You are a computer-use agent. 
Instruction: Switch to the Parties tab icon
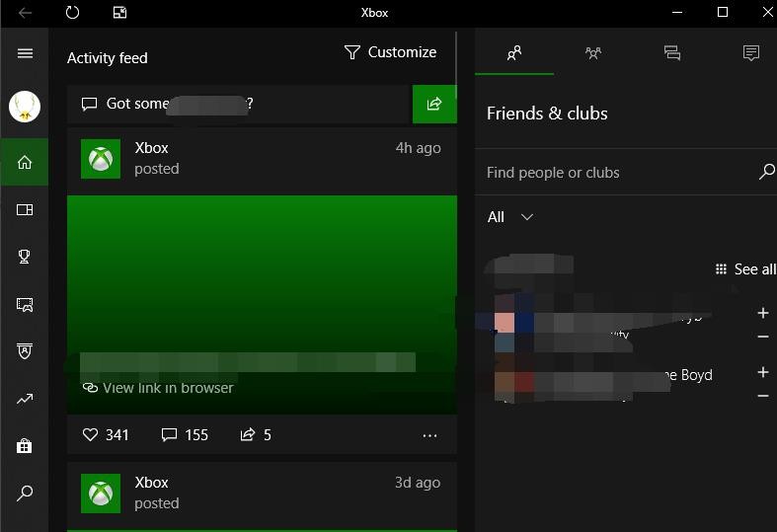point(593,53)
